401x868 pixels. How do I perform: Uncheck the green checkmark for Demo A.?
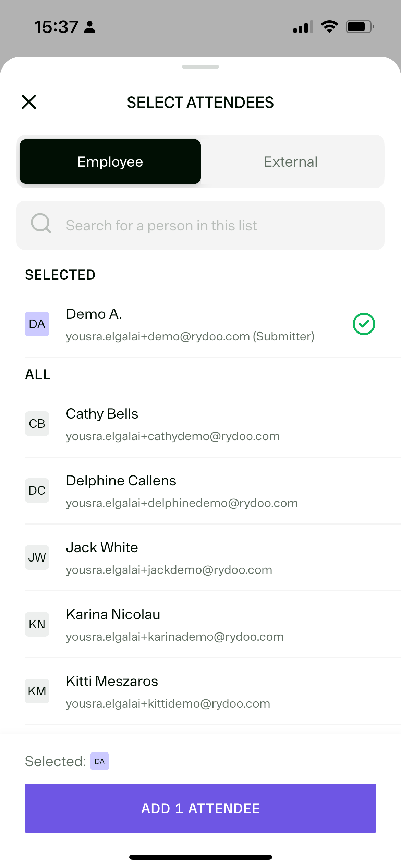364,324
